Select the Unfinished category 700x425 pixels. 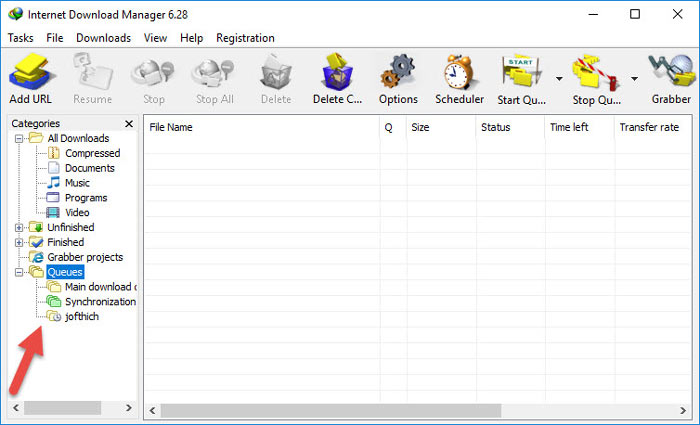(x=71, y=227)
